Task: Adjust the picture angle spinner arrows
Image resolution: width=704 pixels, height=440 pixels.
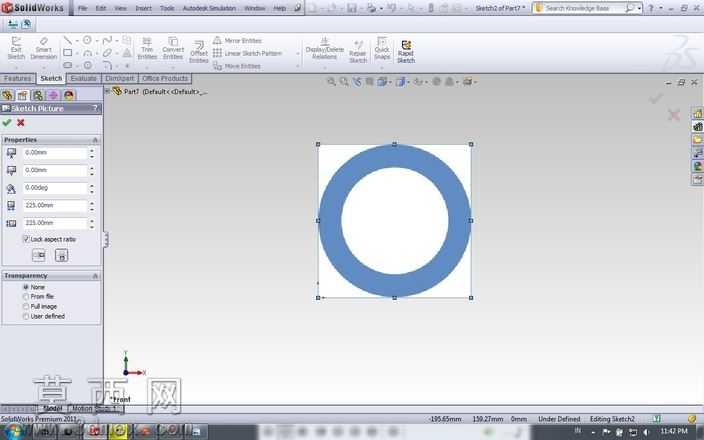Action: (x=92, y=188)
